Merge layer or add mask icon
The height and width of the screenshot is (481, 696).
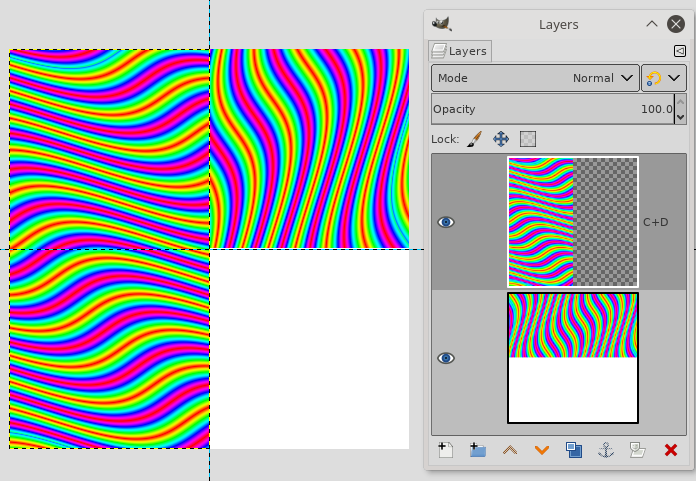pyautogui.click(x=638, y=450)
